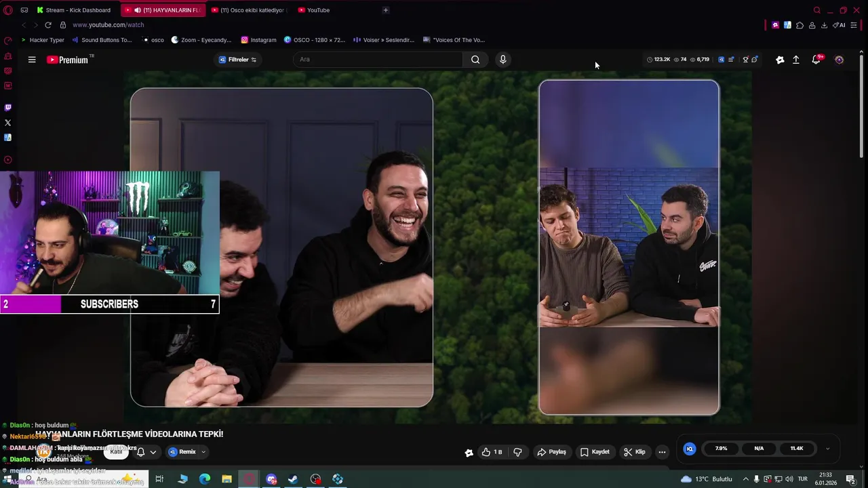Click the Katıl join button
Viewport: 868px width, 488px height.
point(117,452)
